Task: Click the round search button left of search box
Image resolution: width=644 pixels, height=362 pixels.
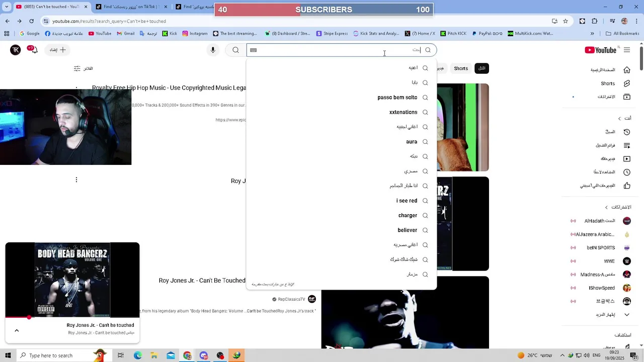Action: pos(235,50)
